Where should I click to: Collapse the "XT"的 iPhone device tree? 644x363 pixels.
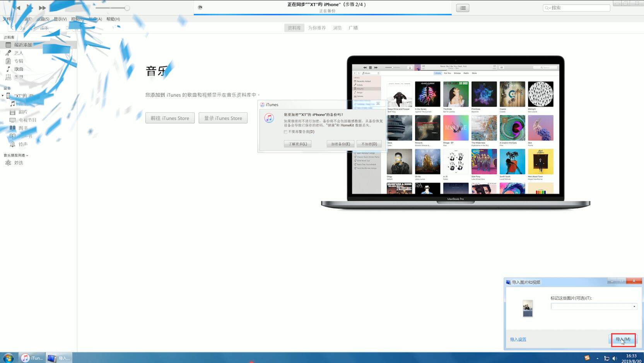pos(3,96)
